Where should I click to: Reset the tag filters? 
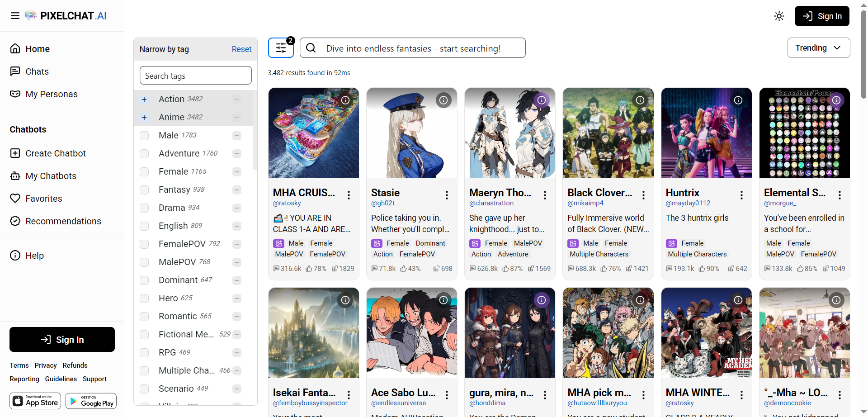pyautogui.click(x=241, y=49)
